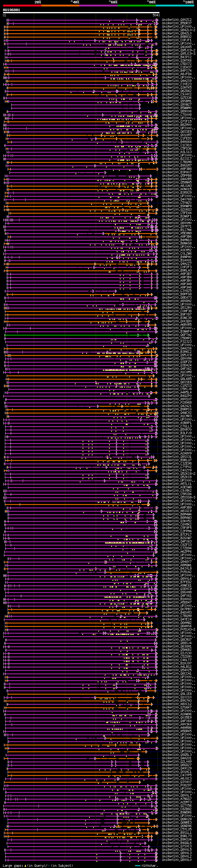Select the UniRef100_C0LZW6 label

(x=177, y=254)
